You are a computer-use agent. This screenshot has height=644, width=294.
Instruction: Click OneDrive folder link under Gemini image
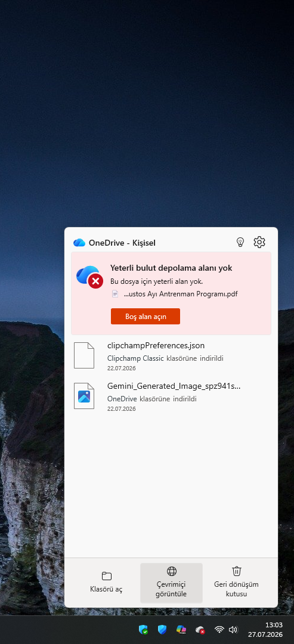(122, 399)
